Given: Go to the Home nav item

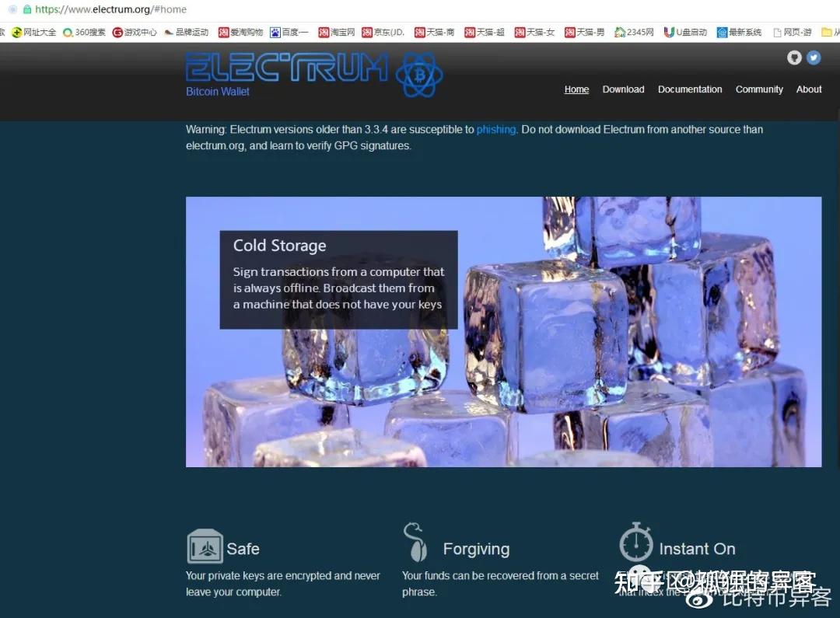Looking at the screenshot, I should pos(576,89).
